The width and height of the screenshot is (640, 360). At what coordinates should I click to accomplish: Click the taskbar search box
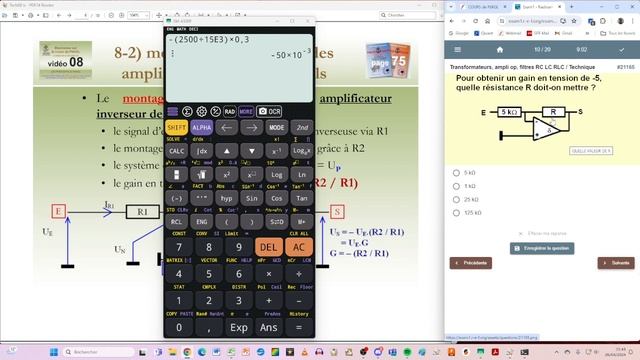[99, 352]
